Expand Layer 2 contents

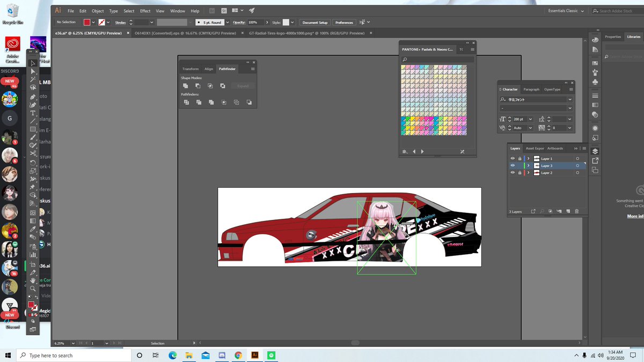tap(529, 173)
